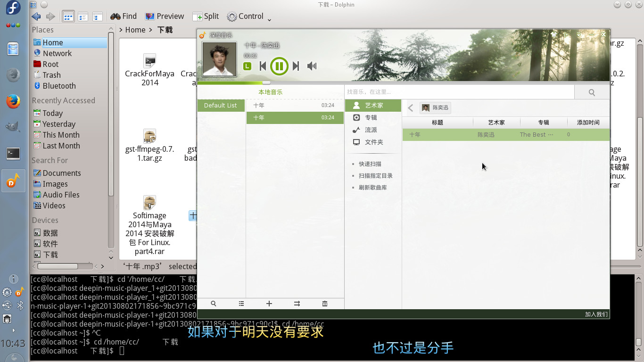
Task: Open the 艺术家 artists category
Action: [x=373, y=106]
